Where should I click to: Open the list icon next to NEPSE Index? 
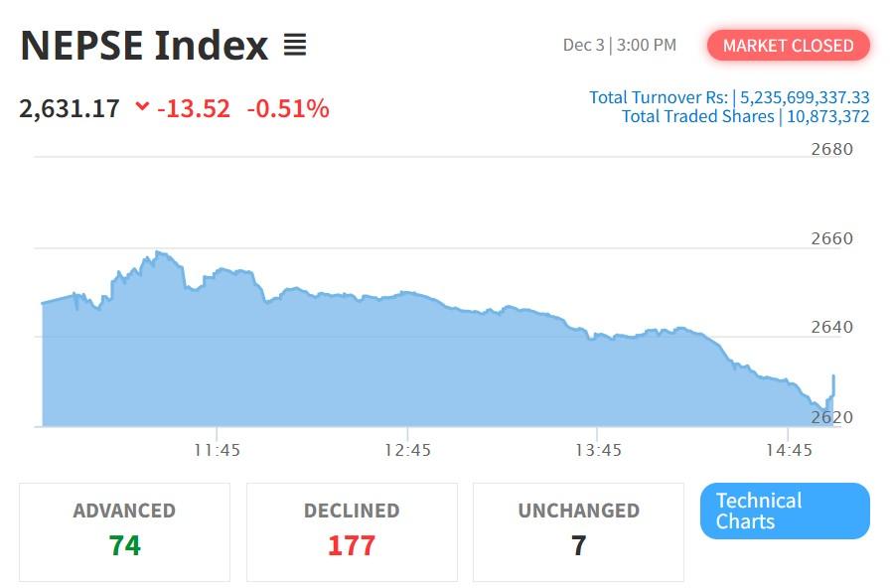click(x=293, y=44)
